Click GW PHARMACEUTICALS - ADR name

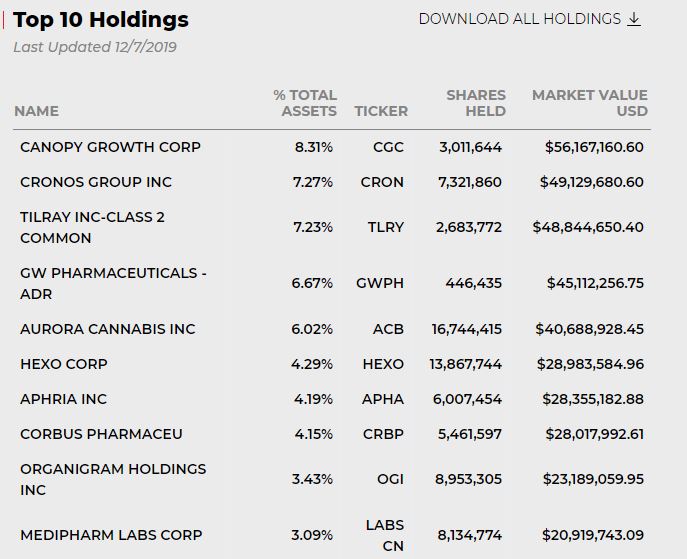tap(113, 283)
